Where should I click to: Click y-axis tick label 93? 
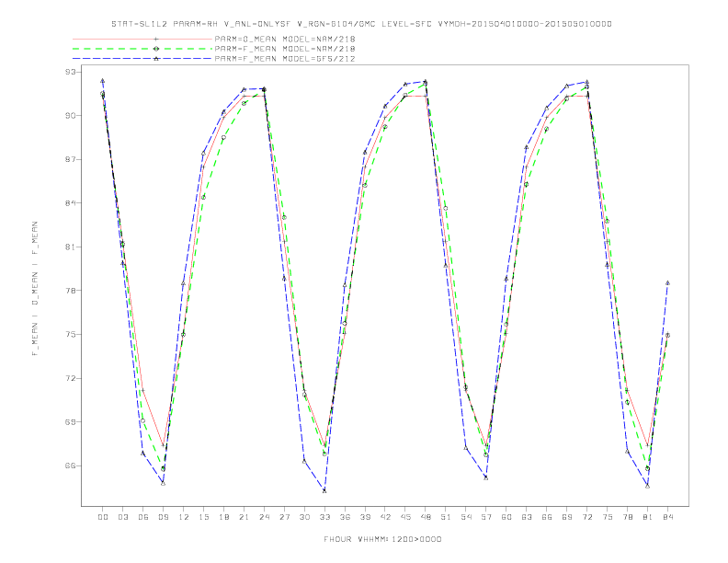coord(71,72)
